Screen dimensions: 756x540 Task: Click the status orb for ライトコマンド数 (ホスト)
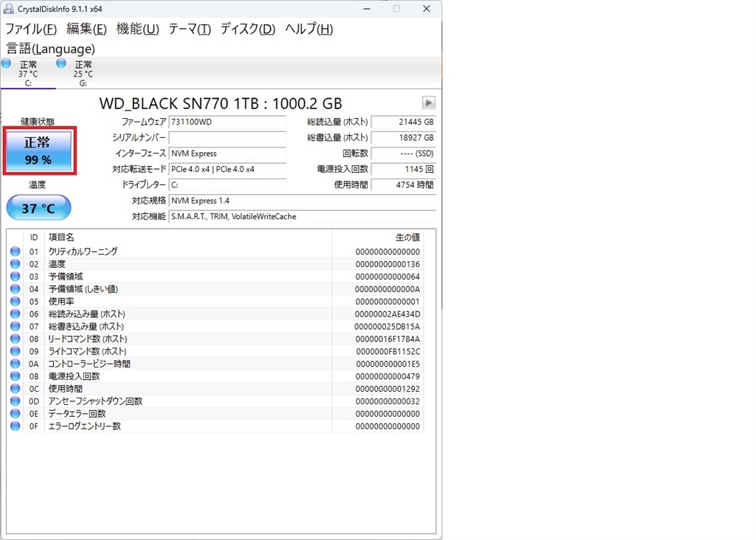click(16, 351)
